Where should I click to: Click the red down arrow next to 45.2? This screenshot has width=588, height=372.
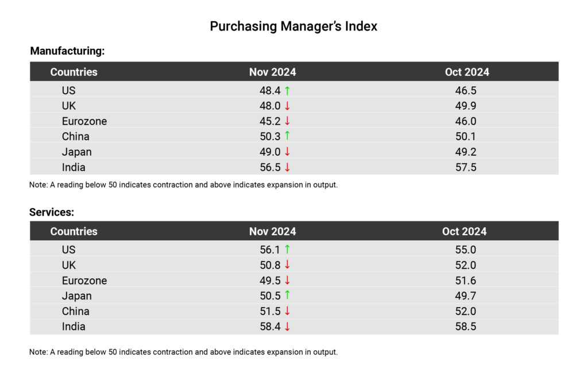287,121
